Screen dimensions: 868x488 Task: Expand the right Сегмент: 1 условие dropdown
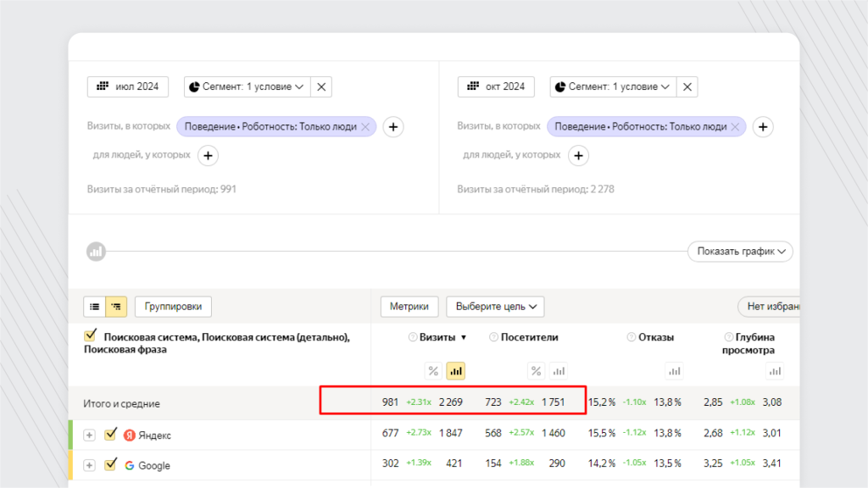coord(614,87)
